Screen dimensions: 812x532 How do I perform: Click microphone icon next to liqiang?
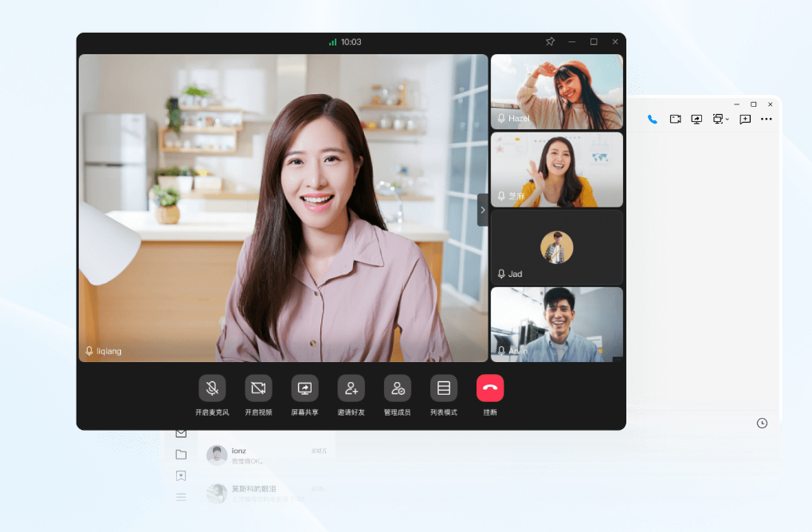pyautogui.click(x=89, y=351)
